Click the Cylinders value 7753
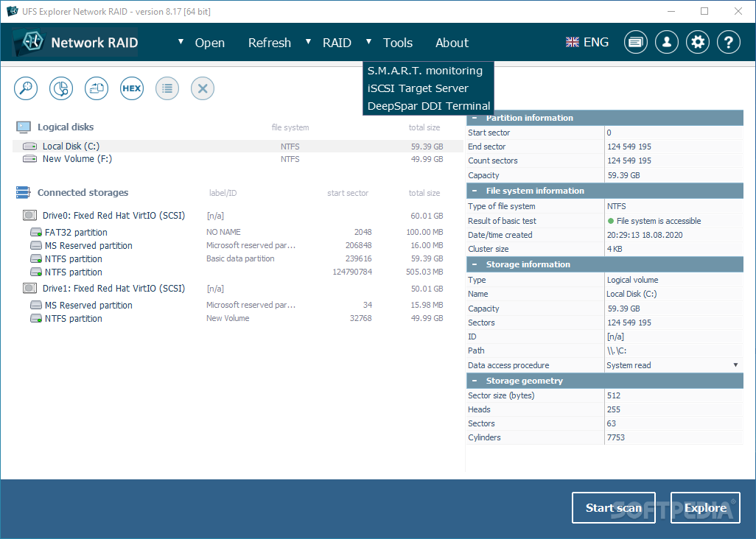 point(616,437)
